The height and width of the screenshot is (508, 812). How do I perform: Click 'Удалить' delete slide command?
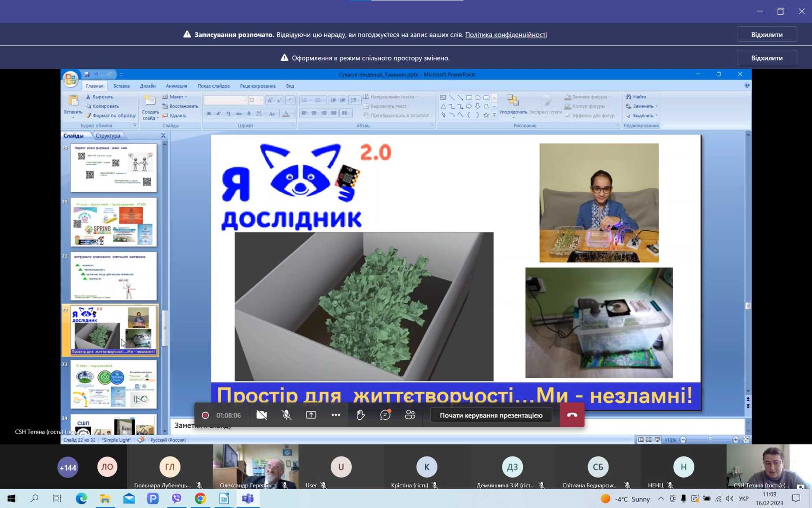[174, 116]
